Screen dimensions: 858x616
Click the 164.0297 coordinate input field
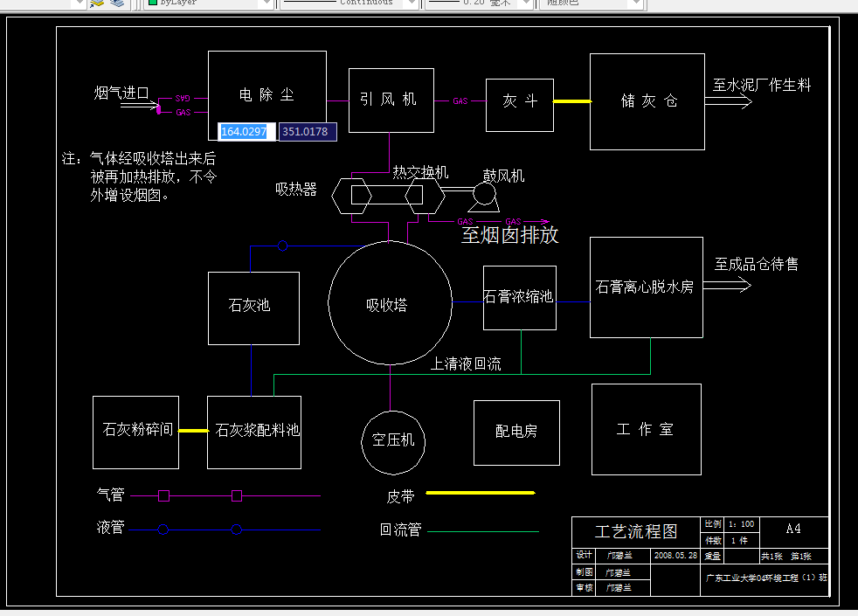tap(242, 131)
